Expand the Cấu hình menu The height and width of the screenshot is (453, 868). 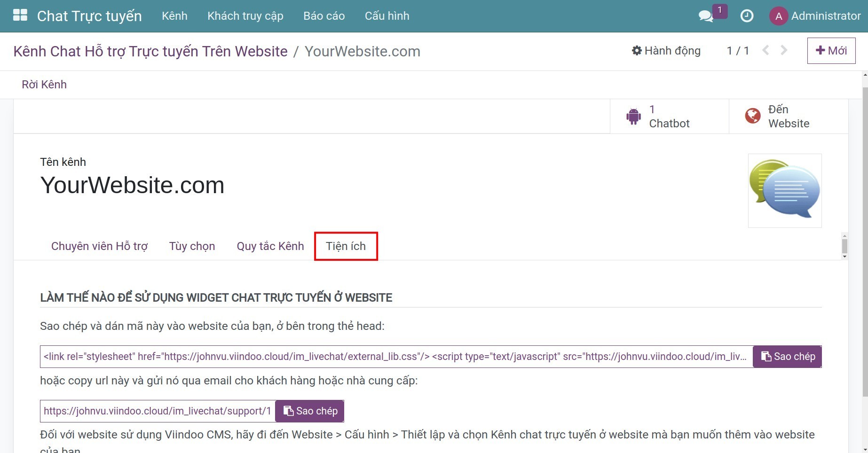(x=387, y=16)
